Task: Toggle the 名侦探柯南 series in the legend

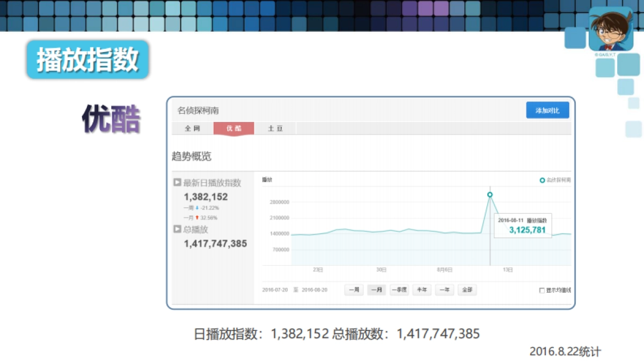Action: pos(553,180)
